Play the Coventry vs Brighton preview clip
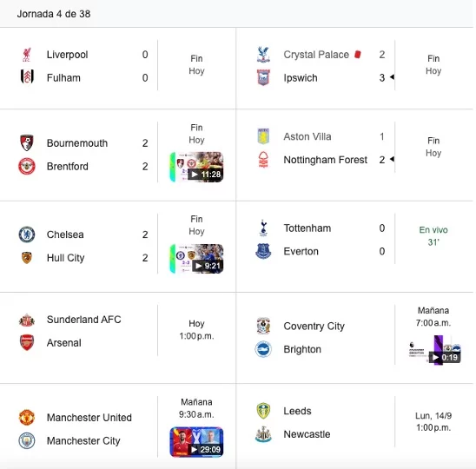The height and width of the screenshot is (469, 476). point(434,350)
